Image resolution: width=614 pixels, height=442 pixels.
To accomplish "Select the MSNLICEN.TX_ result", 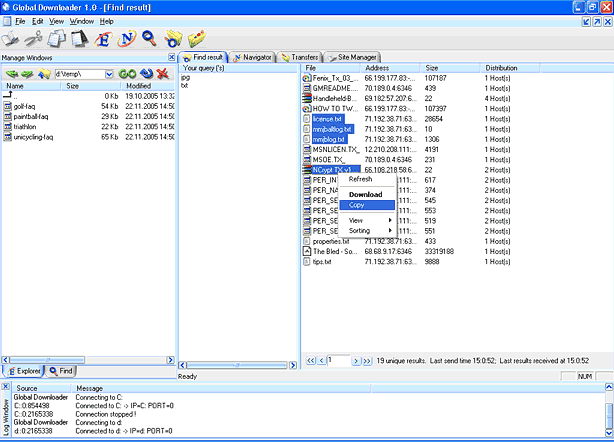I will click(x=336, y=150).
